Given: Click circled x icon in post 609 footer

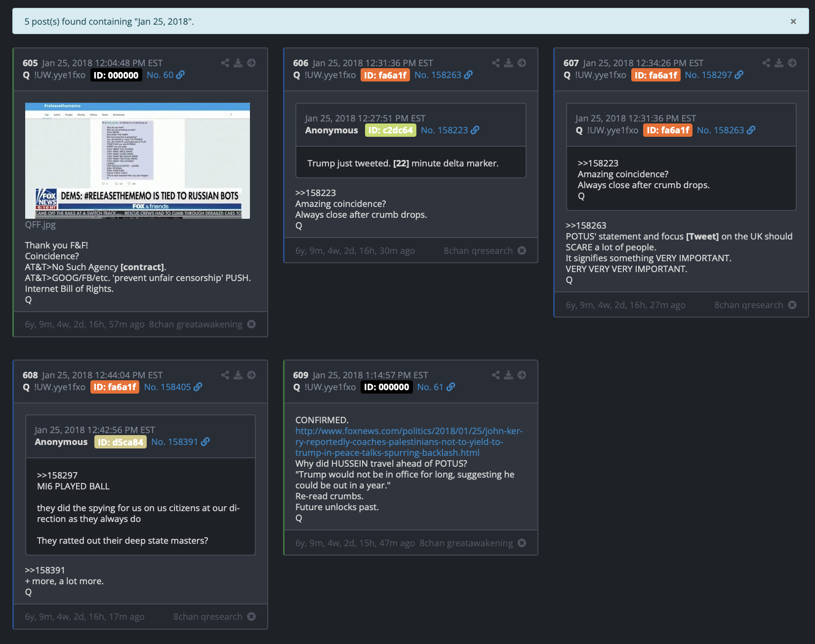Looking at the screenshot, I should tap(522, 543).
